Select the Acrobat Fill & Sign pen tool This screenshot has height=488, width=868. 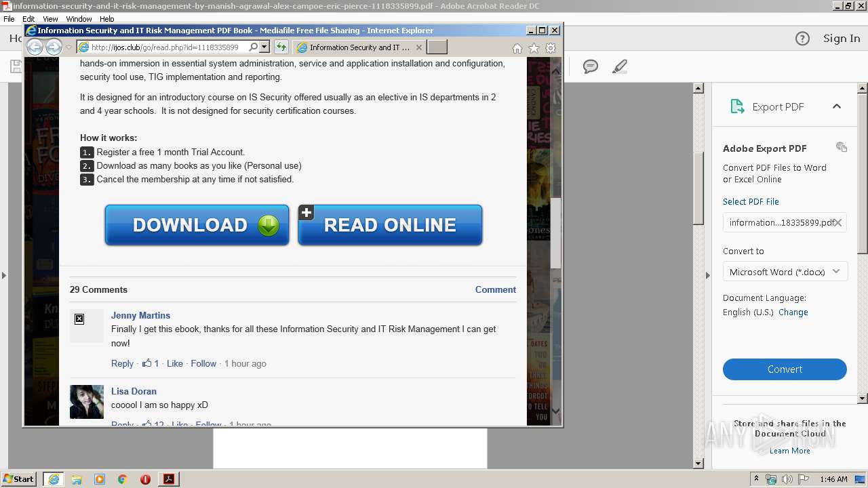coord(619,66)
